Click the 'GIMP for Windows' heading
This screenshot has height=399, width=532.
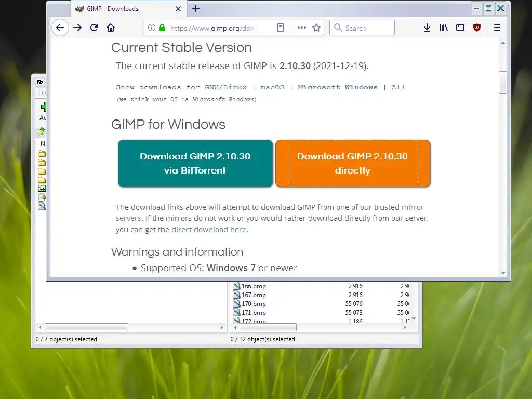pyautogui.click(x=168, y=125)
